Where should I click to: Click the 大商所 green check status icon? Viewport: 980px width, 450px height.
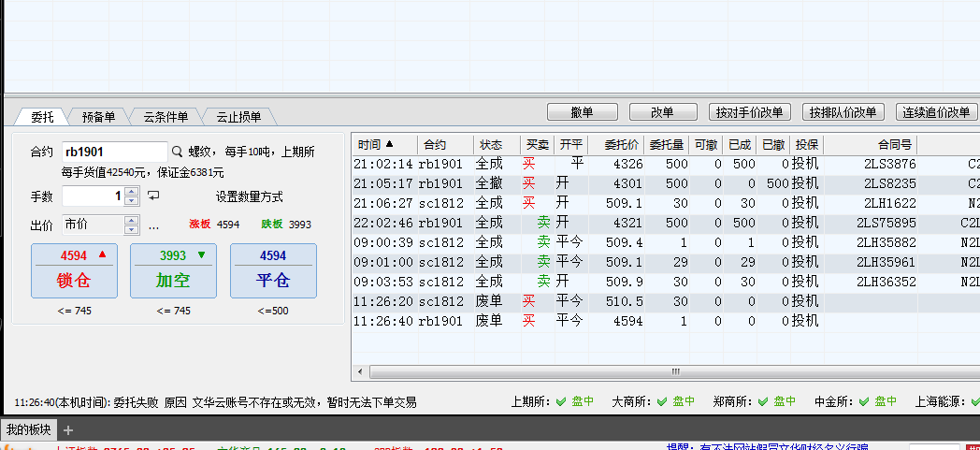pos(662,401)
